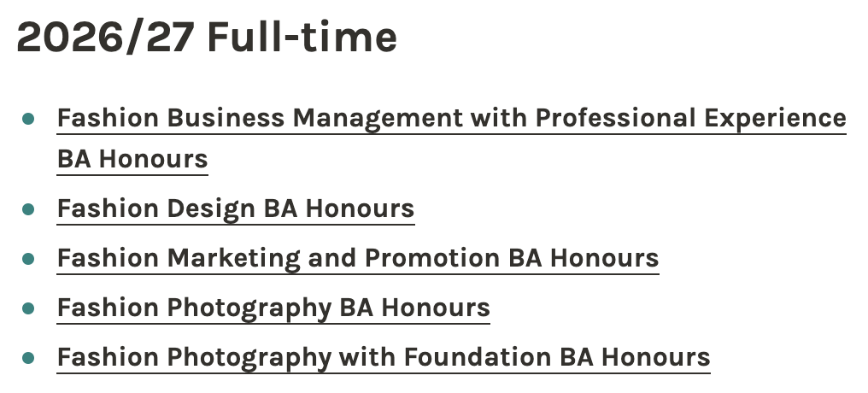Open Fashion Business Management with Professional Experience link
868x393 pixels.
[451, 119]
